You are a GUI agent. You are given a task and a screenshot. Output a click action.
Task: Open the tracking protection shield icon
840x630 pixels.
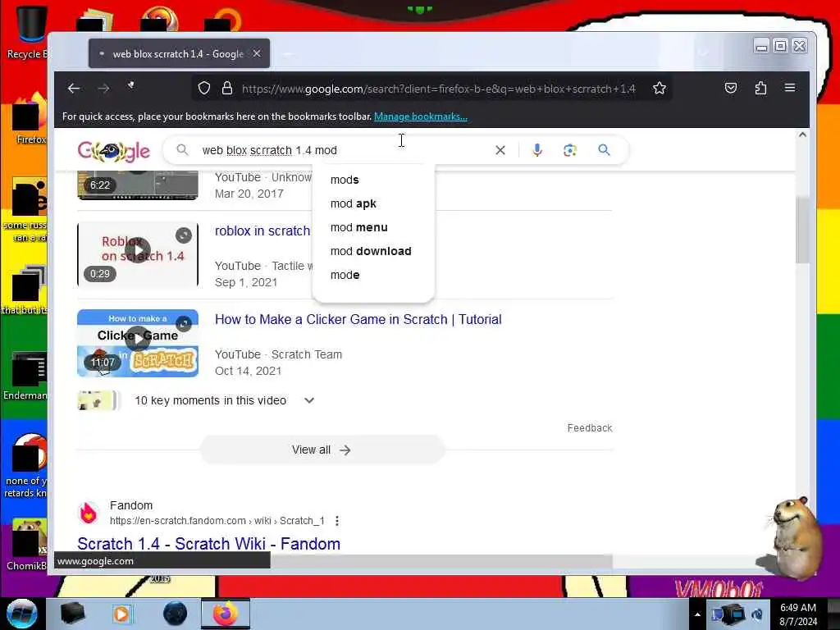click(x=204, y=88)
